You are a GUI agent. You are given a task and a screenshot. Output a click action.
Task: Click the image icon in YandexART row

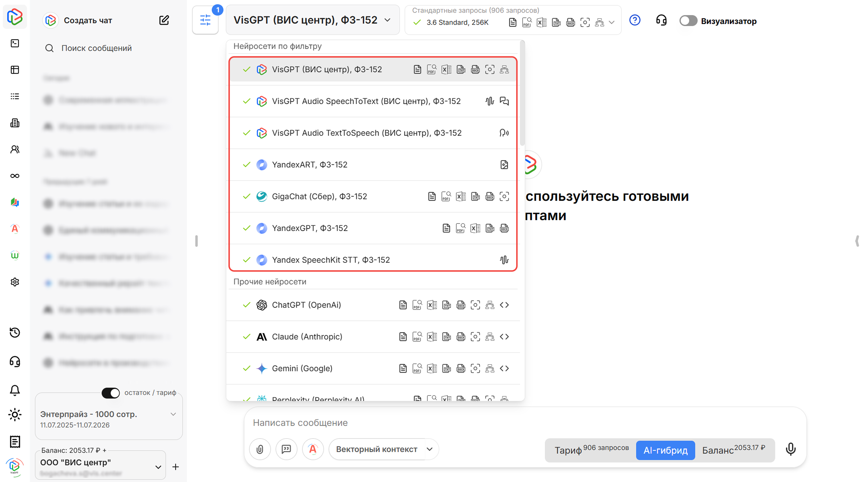[504, 165]
